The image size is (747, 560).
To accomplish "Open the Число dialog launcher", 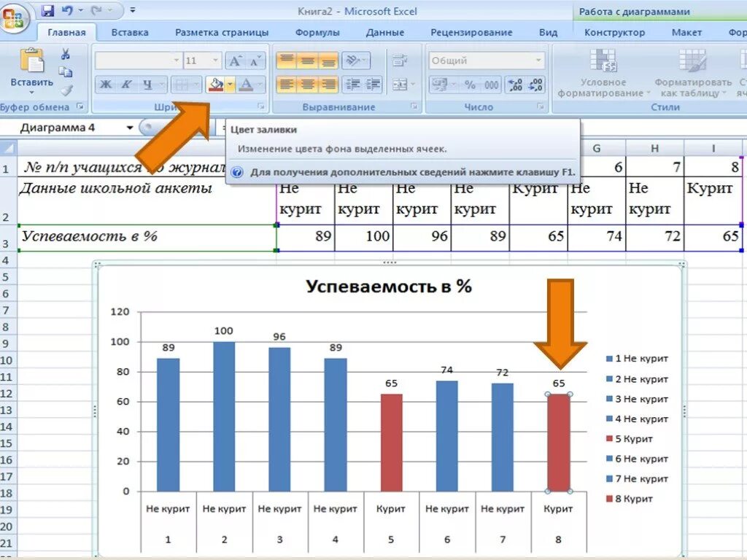I will tap(541, 106).
